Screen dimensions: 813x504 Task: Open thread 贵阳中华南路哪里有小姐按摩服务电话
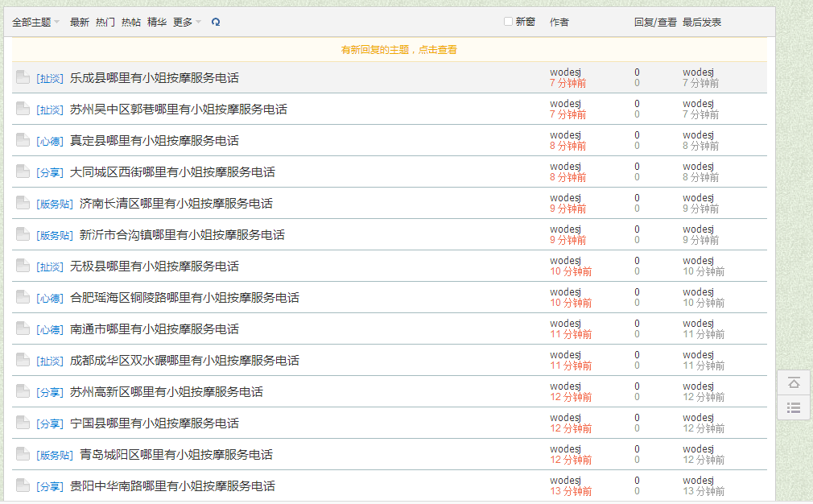click(172, 486)
